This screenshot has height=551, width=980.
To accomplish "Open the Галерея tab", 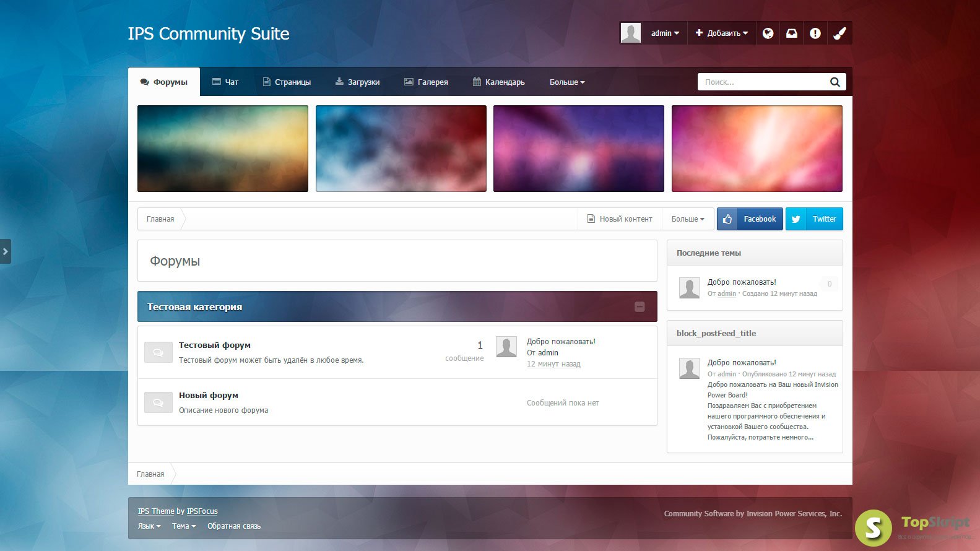I will pos(426,82).
